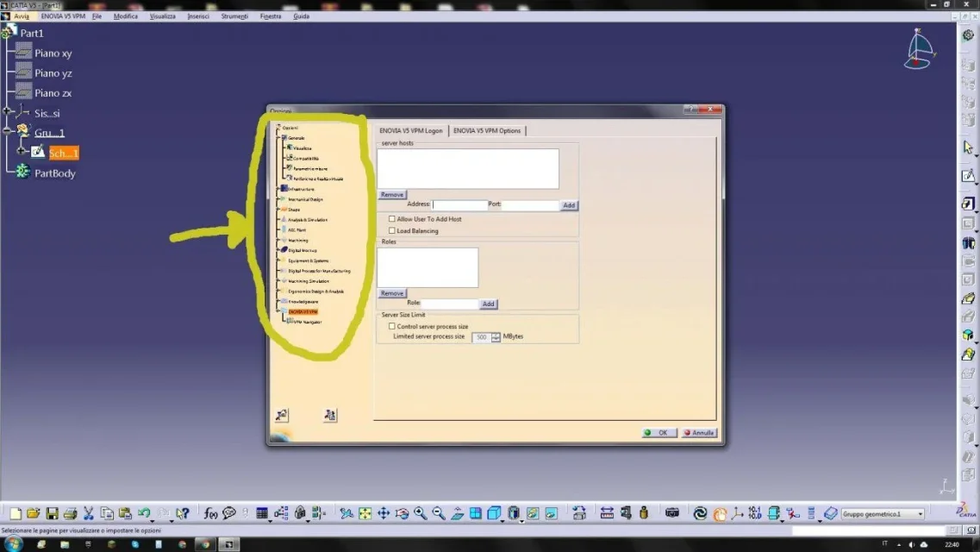Image resolution: width=980 pixels, height=552 pixels.
Task: Click Remove under server hosts list
Action: coord(392,194)
